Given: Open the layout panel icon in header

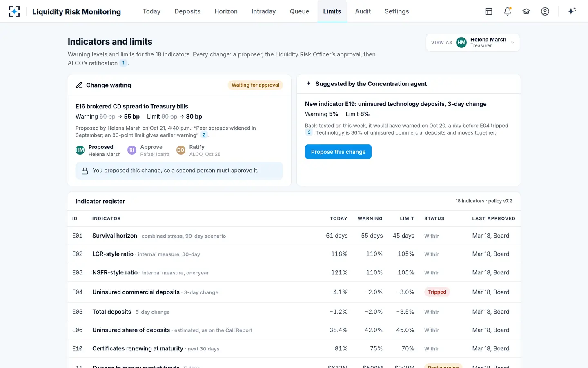Looking at the screenshot, I should coord(489,11).
